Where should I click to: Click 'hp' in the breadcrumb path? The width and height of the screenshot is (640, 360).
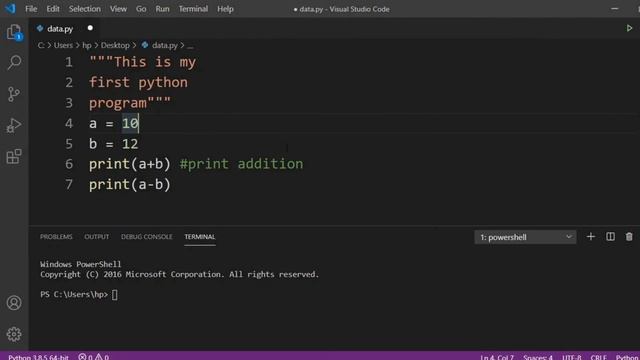point(87,45)
